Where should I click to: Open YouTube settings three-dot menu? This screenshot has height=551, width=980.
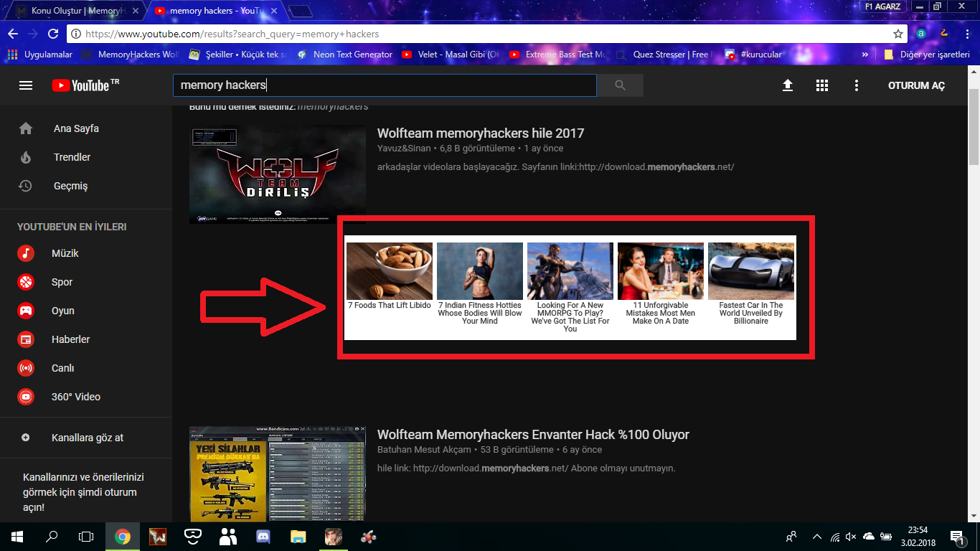point(856,85)
